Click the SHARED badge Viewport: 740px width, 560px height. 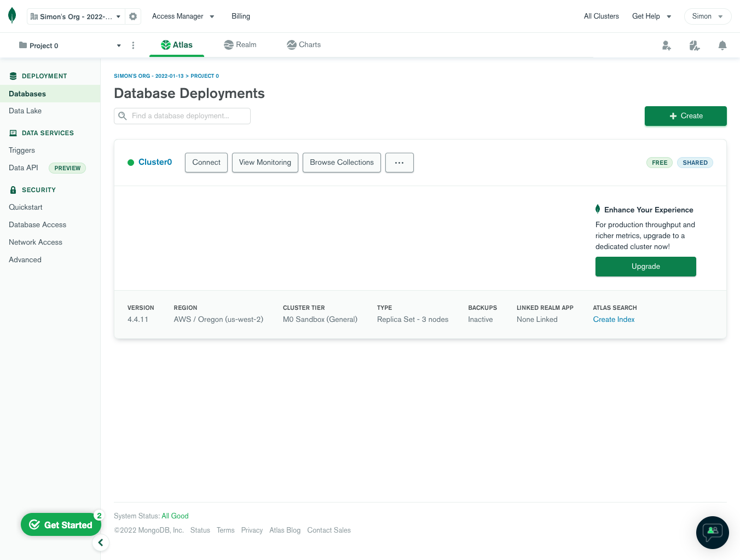(x=695, y=163)
